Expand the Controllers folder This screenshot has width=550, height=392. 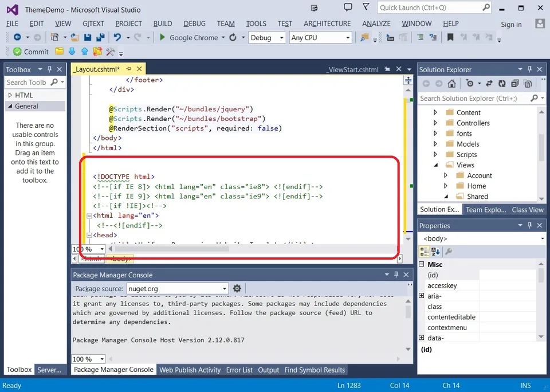click(x=435, y=123)
